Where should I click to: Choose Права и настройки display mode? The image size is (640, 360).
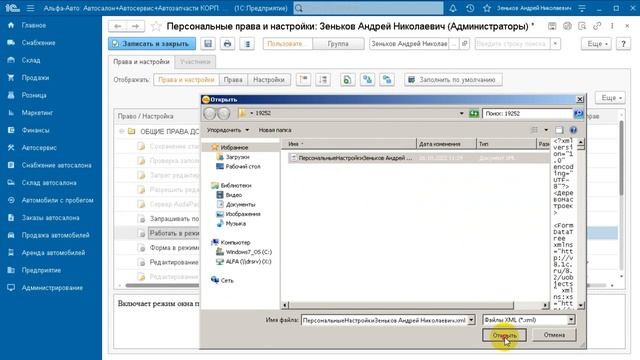pos(186,80)
